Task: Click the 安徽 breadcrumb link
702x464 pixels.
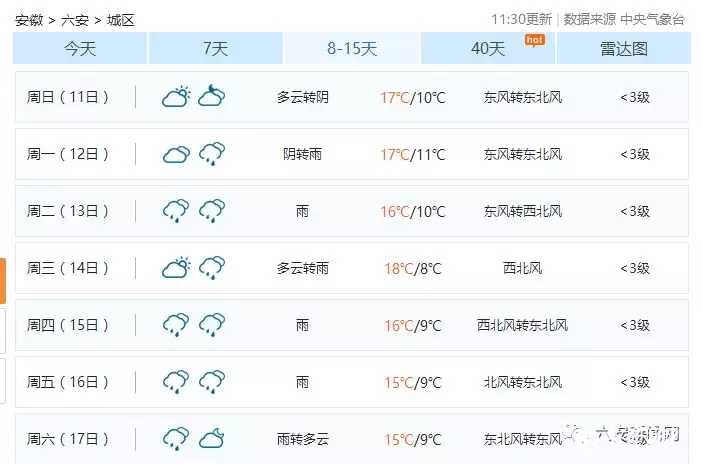Action: point(29,19)
